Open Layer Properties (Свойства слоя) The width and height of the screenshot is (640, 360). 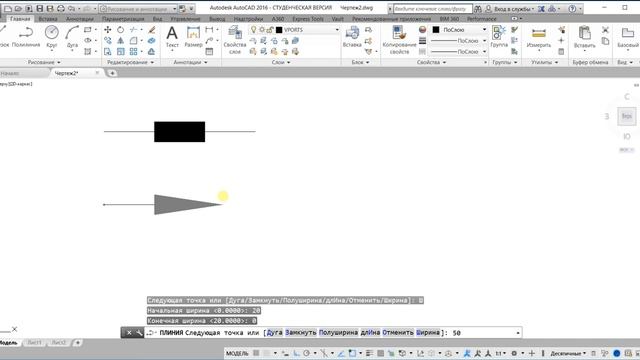click(235, 40)
